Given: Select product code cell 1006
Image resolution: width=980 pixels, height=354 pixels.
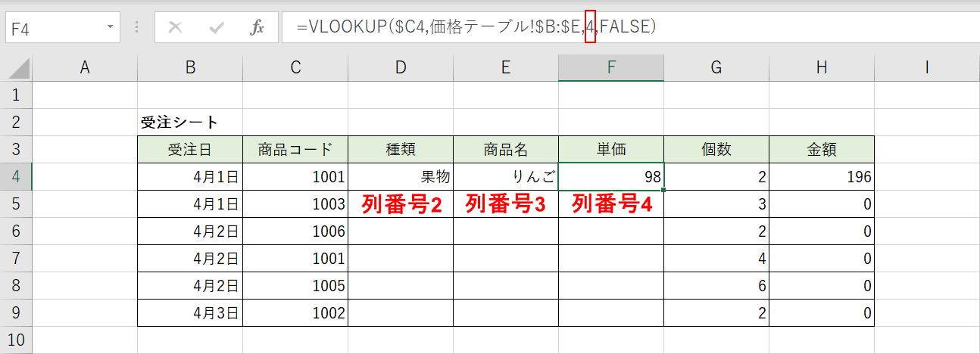Looking at the screenshot, I should click(295, 231).
